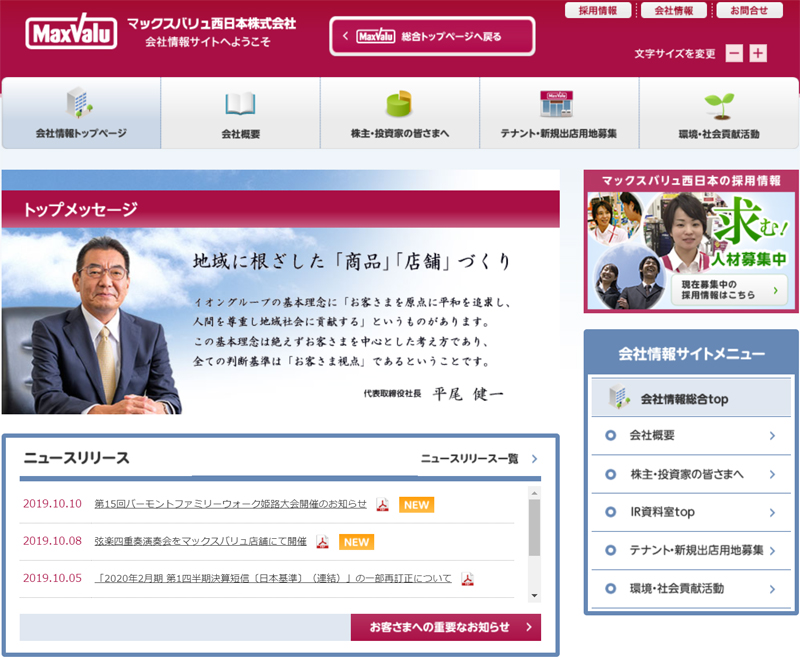Click the 文字サイズを変更 label
The height and width of the screenshot is (659, 800).
coord(674,54)
